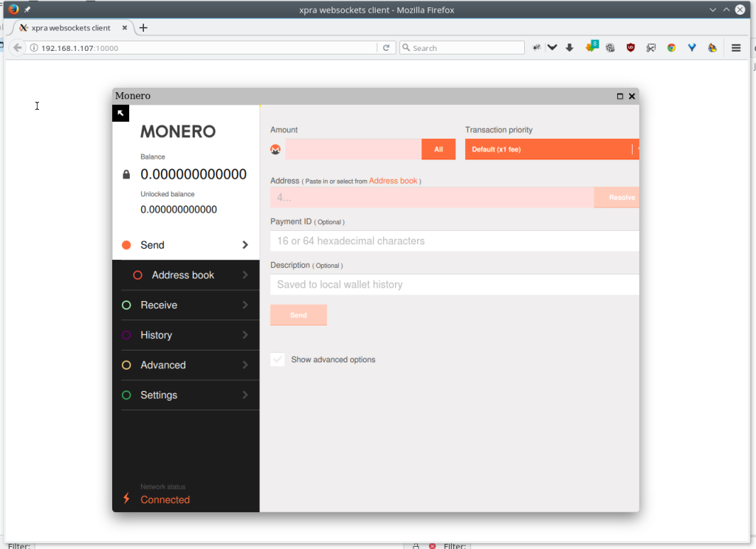Open a new Firefox tab
The width and height of the screenshot is (756, 549).
point(143,28)
